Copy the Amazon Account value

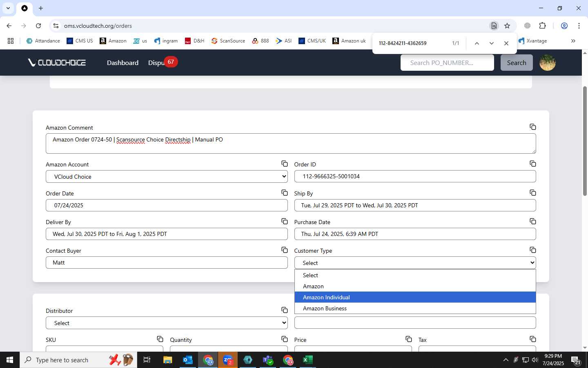[284, 164]
